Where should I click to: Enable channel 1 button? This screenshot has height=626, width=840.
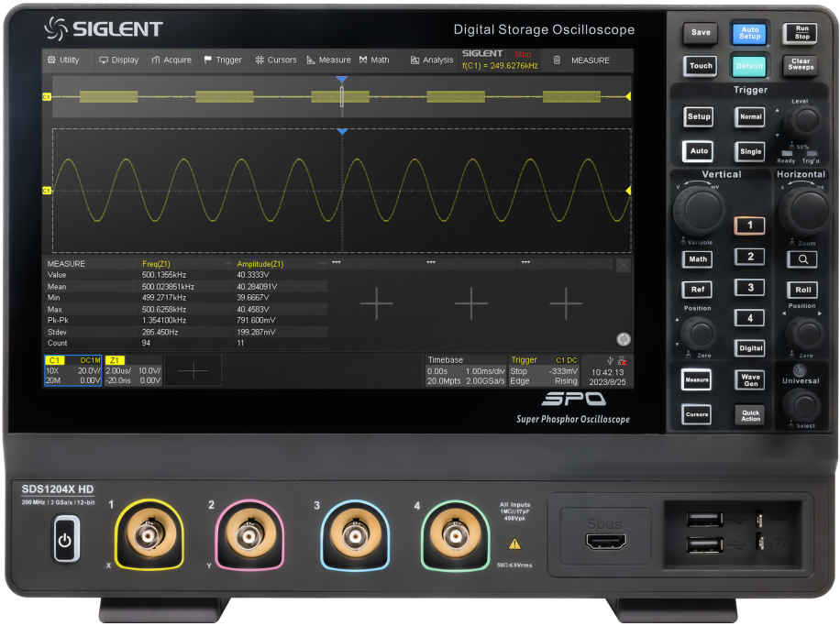pos(749,225)
